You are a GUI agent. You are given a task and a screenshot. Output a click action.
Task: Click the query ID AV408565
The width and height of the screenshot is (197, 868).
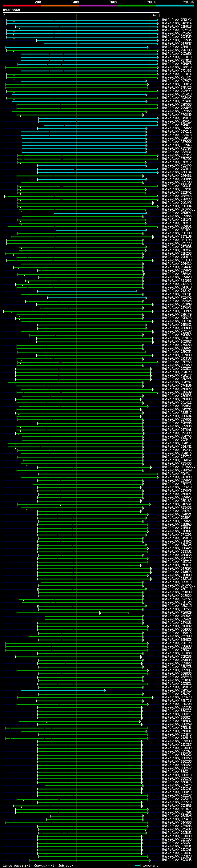tap(11, 10)
